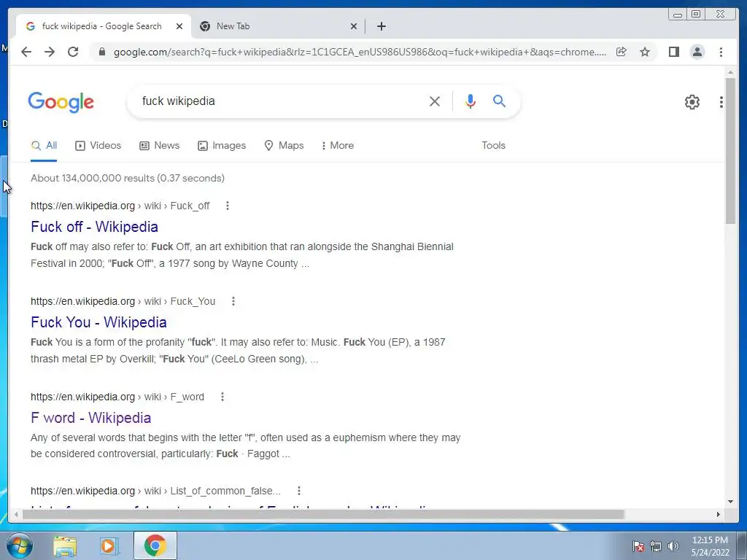Screen dimensions: 747x560
Task: Click the F_word result URL breadcrumb
Action: [117, 397]
